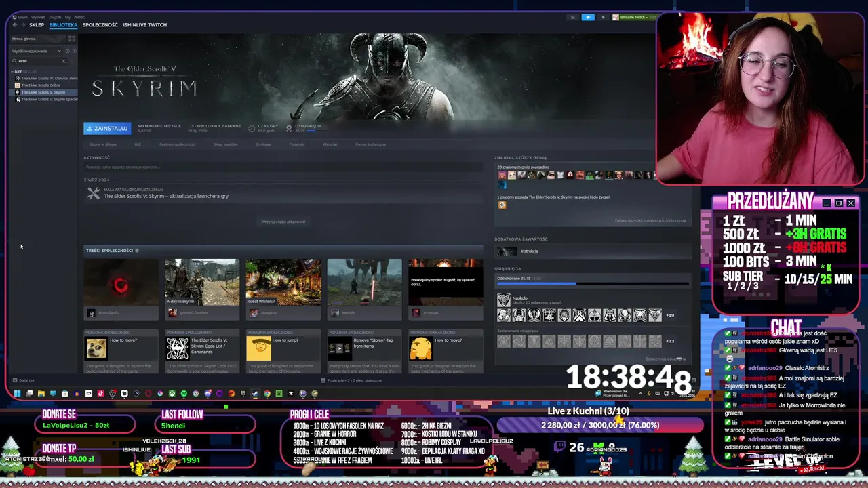Click the achievements gear-badge icon in the game header
This screenshot has width=868, height=488.
pyautogui.click(x=289, y=128)
